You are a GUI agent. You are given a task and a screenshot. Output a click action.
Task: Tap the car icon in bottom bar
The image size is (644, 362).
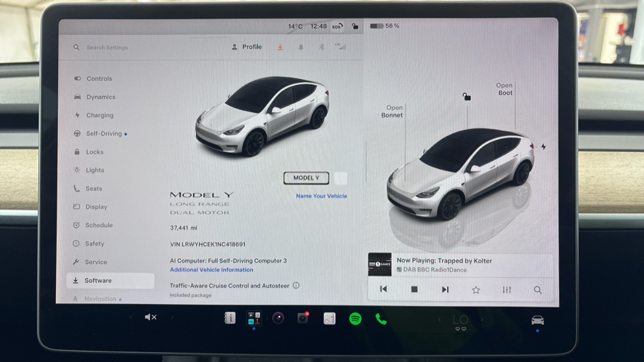(537, 320)
